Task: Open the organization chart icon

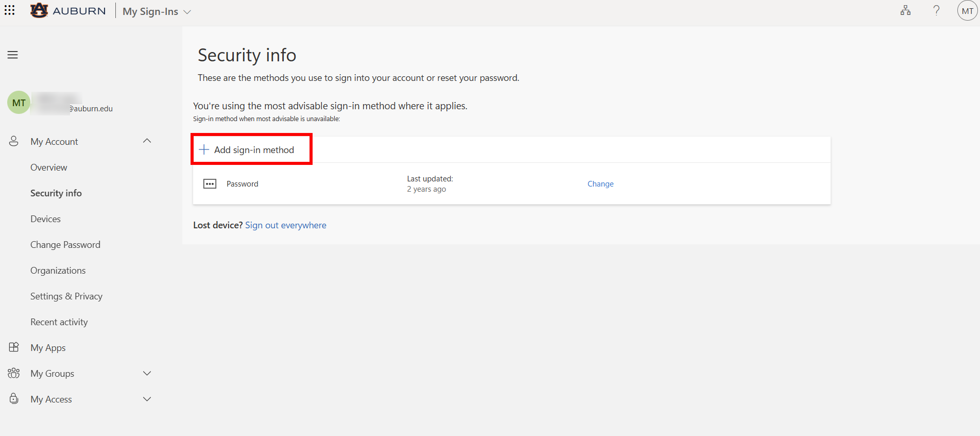Action: point(905,10)
